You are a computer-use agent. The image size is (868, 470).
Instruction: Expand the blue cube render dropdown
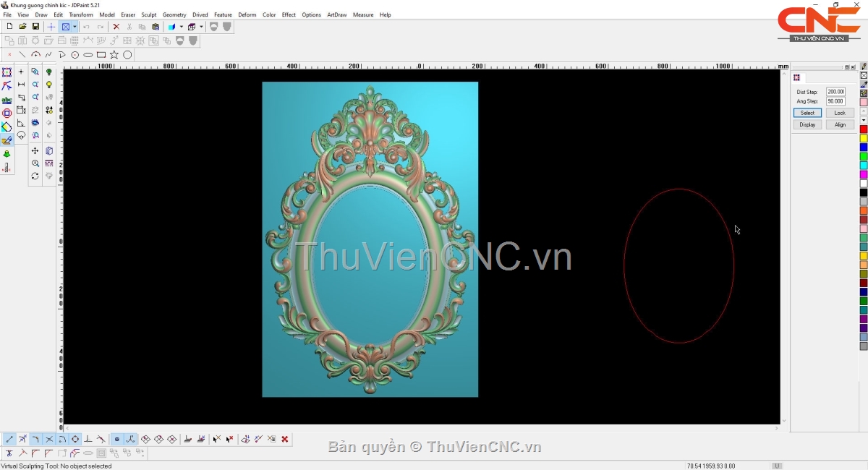[x=181, y=27]
